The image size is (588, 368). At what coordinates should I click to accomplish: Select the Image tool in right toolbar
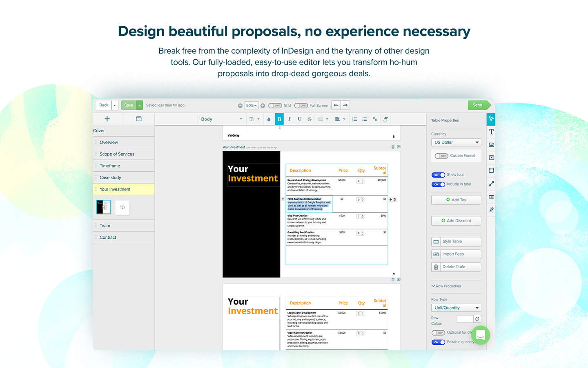(x=491, y=145)
